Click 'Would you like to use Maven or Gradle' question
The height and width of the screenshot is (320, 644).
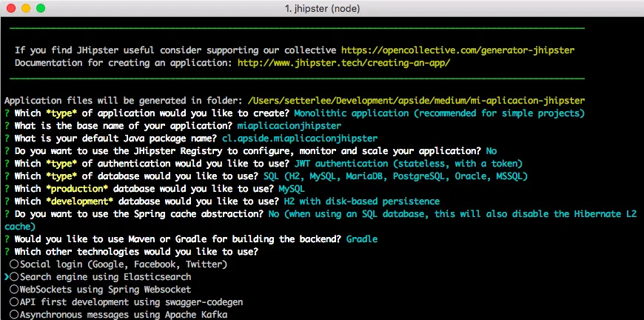coord(178,239)
